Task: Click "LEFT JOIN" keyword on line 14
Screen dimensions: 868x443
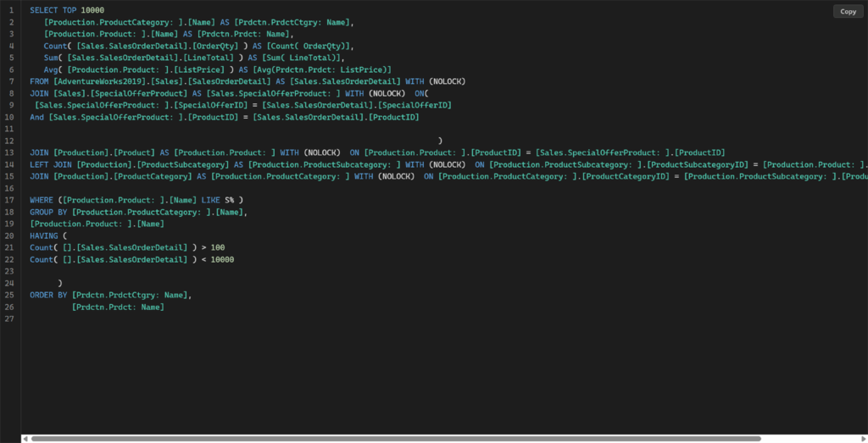Action: [51, 165]
